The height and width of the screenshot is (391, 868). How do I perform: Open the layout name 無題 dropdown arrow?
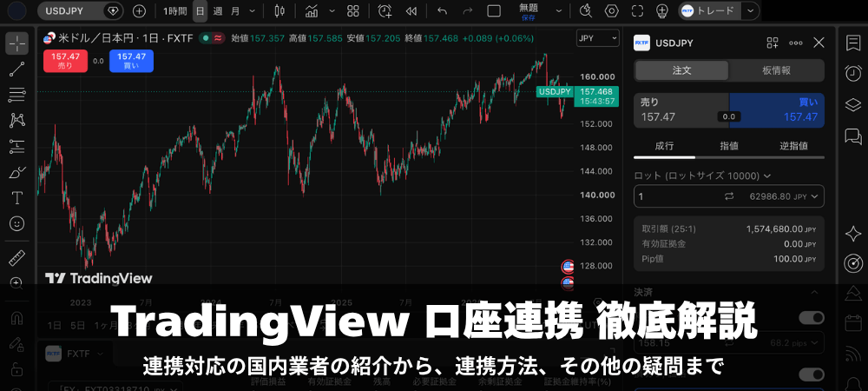pos(559,10)
